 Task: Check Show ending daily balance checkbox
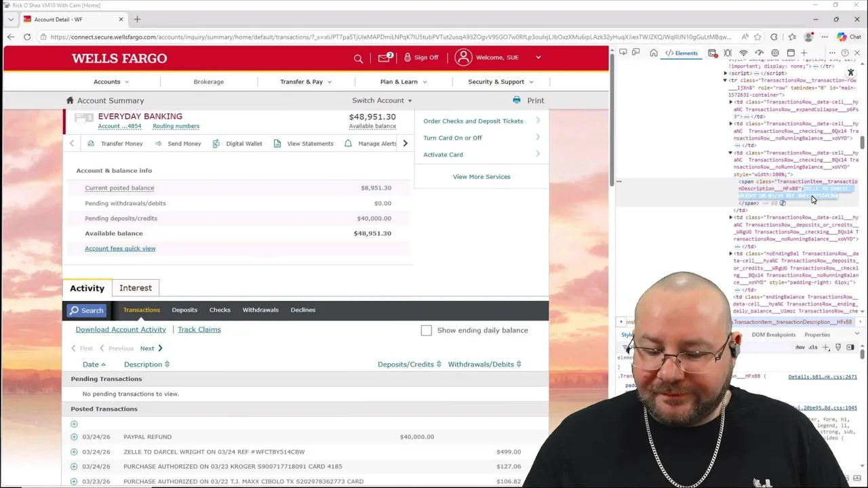click(426, 330)
